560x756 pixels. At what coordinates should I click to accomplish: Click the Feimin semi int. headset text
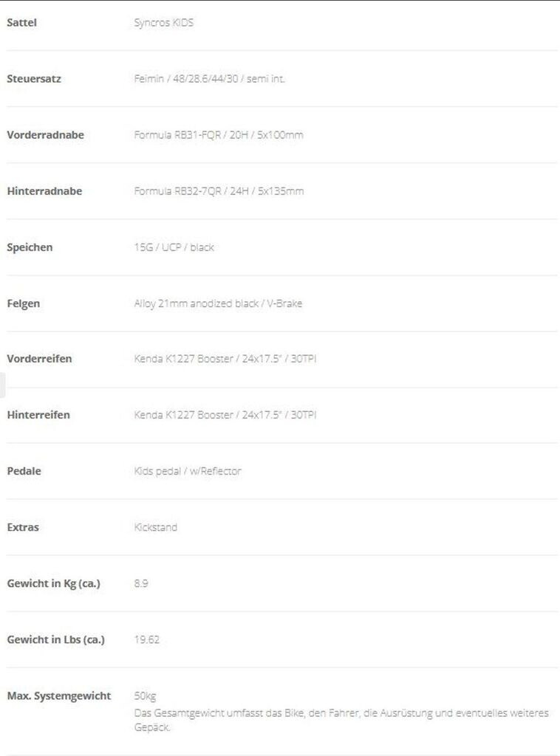pos(209,79)
